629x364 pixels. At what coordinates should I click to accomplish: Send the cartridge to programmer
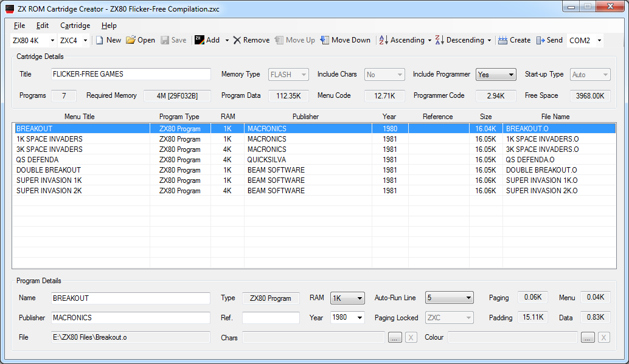tap(549, 40)
